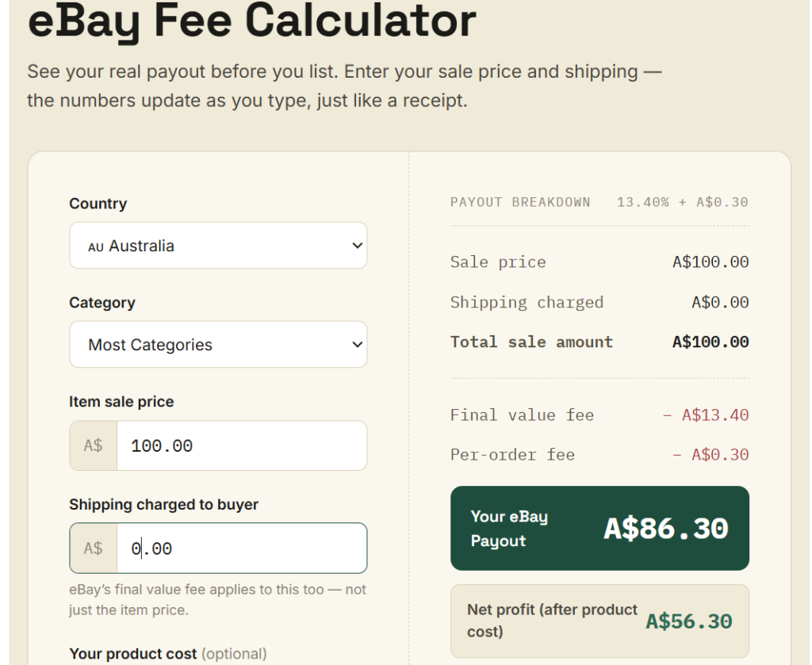812x665 pixels.
Task: Click the Final value fee A$13.40 amount
Action: tap(705, 415)
